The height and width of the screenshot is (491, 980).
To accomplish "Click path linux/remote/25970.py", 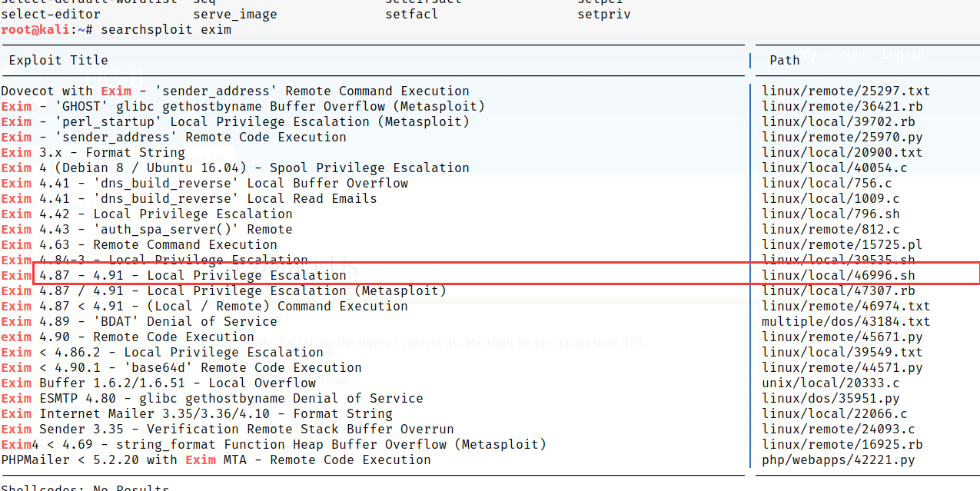I will coord(842,137).
